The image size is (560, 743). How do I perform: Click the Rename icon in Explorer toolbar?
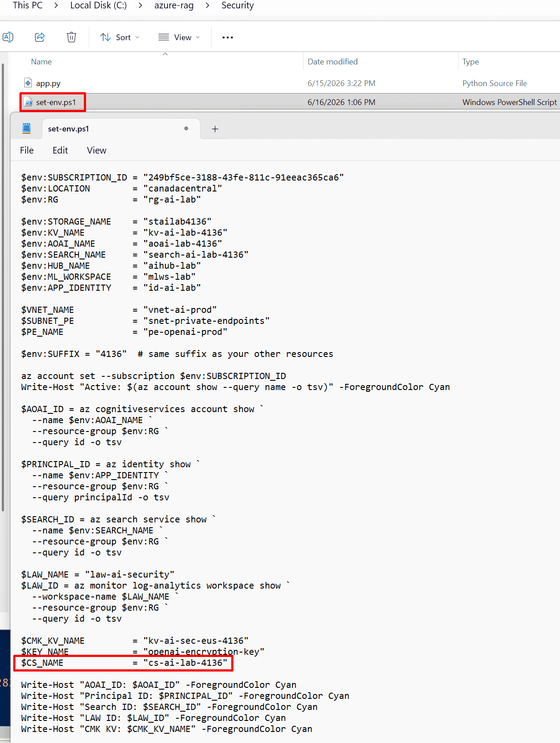[8, 37]
